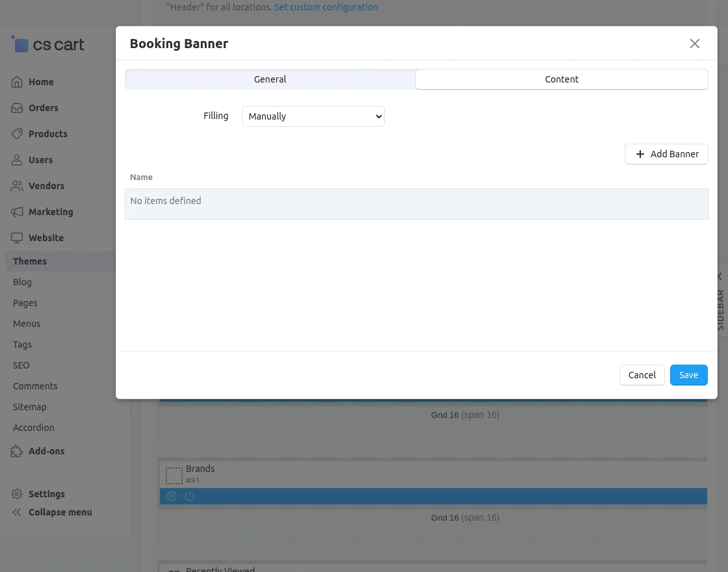Click the Name column header
The height and width of the screenshot is (572, 728).
click(141, 177)
